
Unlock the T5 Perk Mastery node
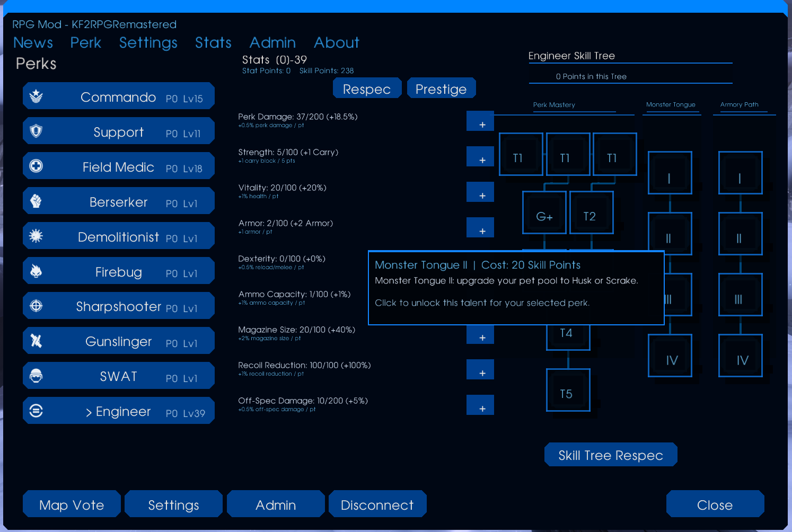pos(568,390)
